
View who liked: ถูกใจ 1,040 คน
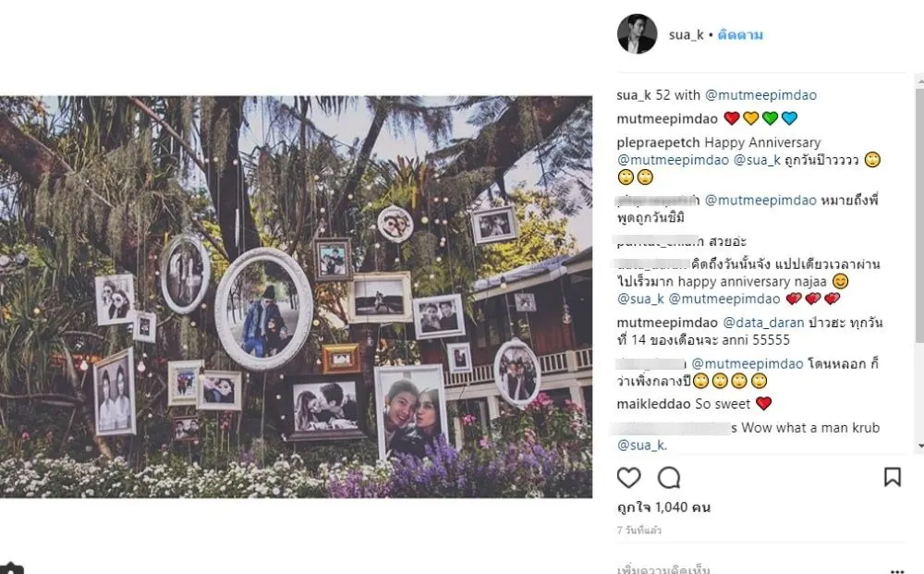663,507
